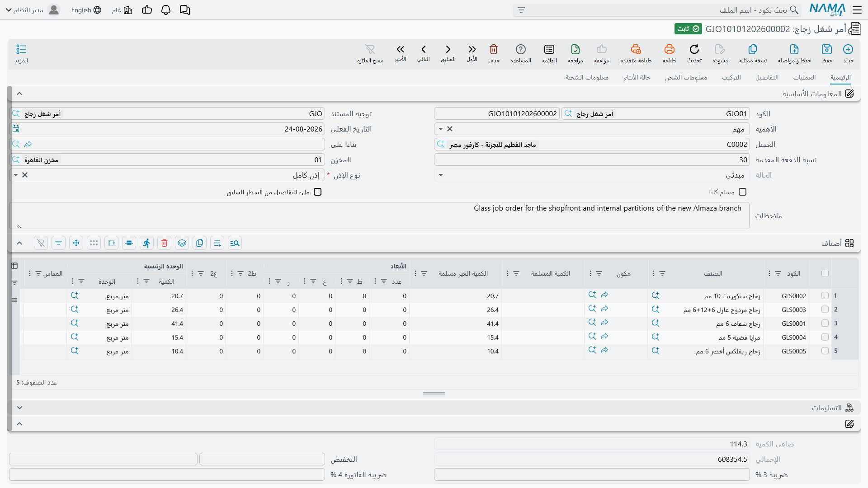Open the الأهمية dropdown arrow
This screenshot has width=868, height=488.
coord(441,129)
